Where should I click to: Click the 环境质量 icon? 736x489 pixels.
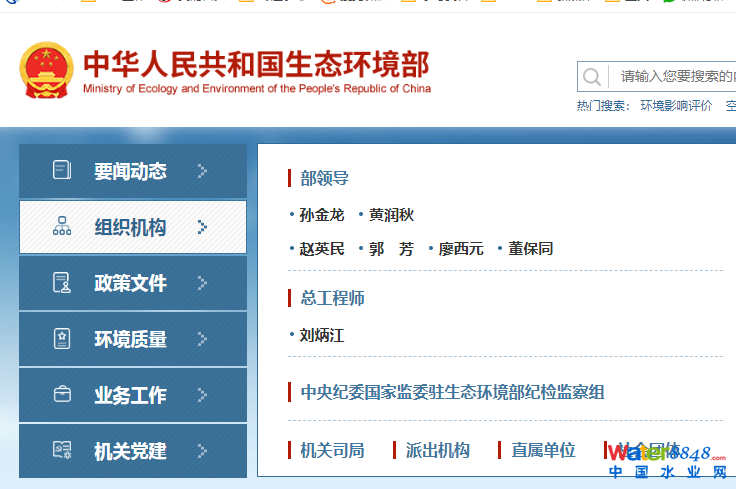pos(62,339)
